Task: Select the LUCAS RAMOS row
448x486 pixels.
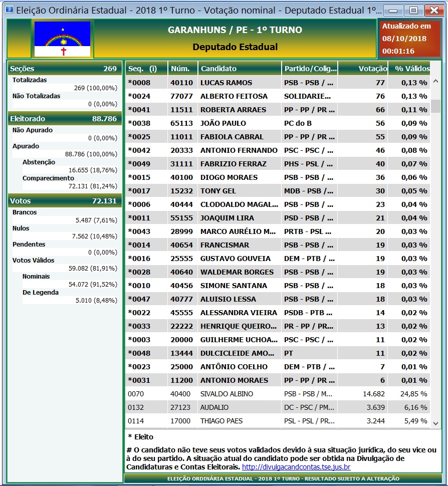Action: coord(278,83)
